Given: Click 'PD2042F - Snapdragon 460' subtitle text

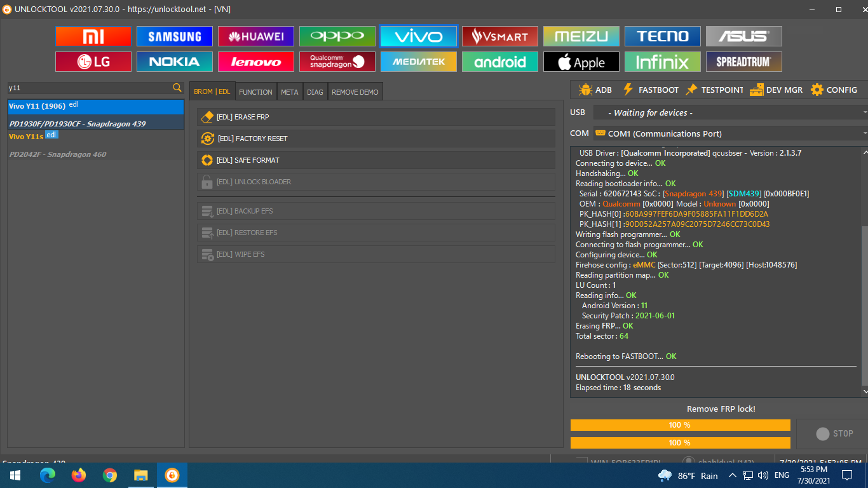Looking at the screenshot, I should (58, 154).
